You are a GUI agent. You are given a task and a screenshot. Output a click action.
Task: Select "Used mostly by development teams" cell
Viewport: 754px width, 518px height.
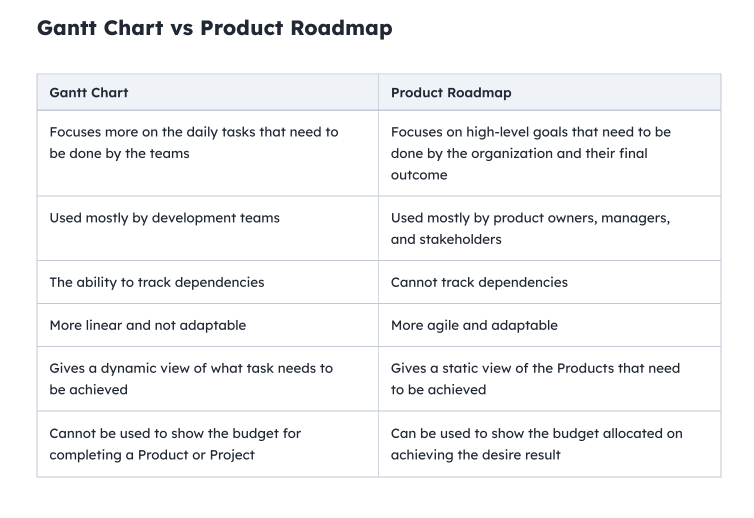tap(165, 218)
